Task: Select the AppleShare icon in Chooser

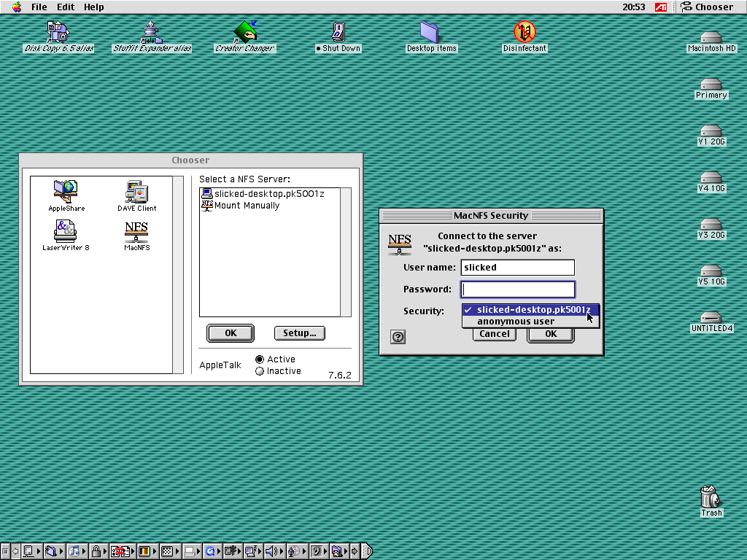Action: pos(66,195)
